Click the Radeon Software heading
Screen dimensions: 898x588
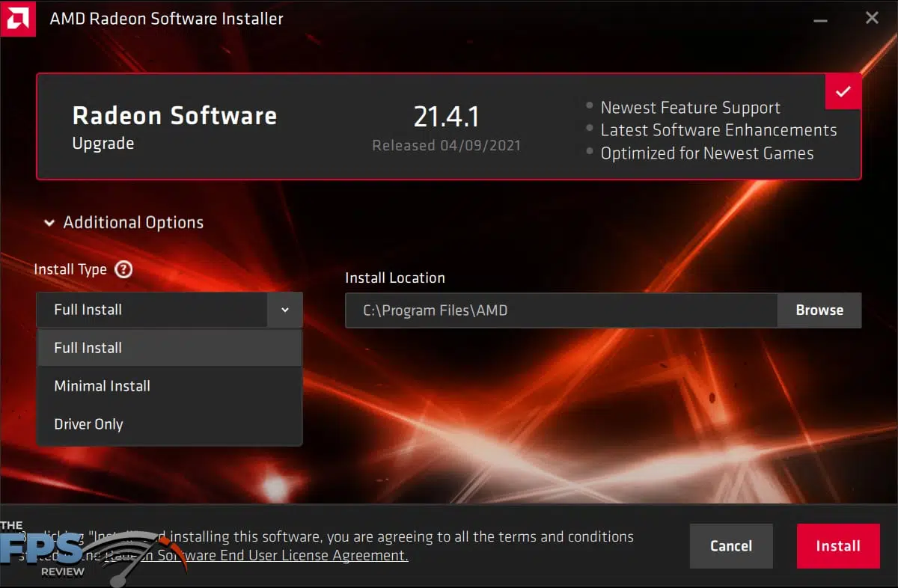tap(174, 116)
